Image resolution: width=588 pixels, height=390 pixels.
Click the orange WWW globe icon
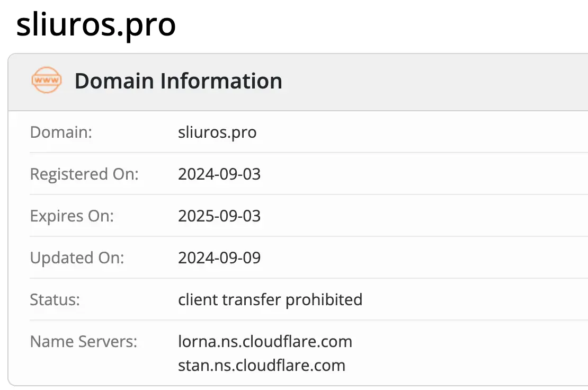tap(47, 81)
